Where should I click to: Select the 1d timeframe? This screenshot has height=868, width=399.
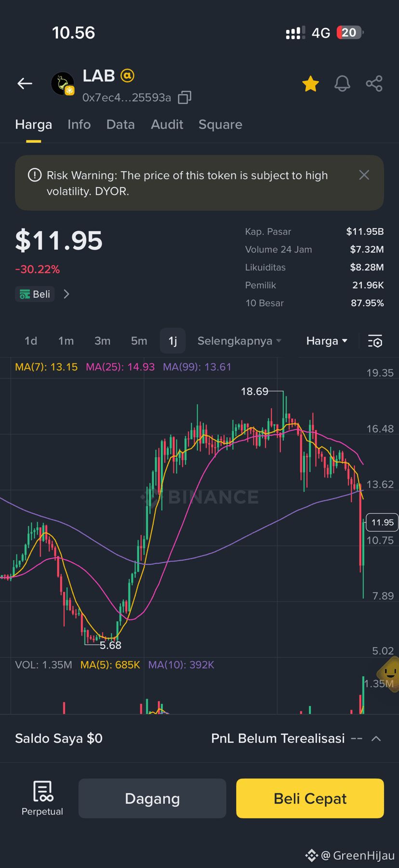[31, 341]
